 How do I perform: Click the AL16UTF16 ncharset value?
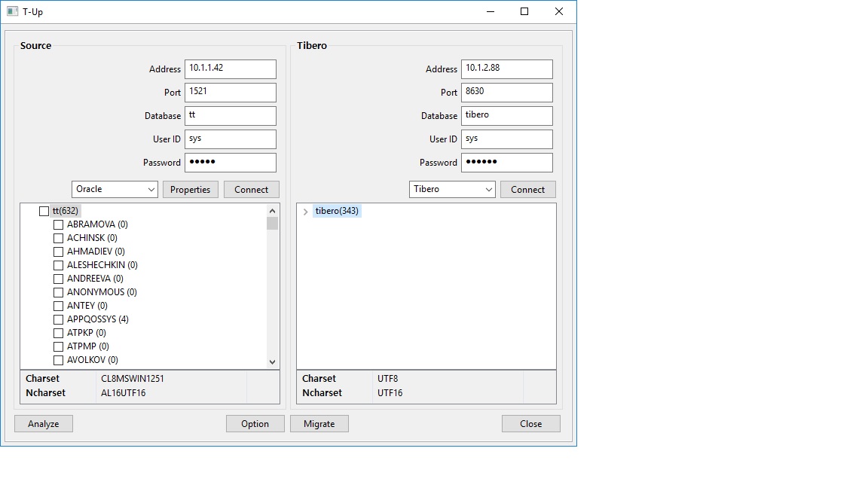click(x=124, y=393)
